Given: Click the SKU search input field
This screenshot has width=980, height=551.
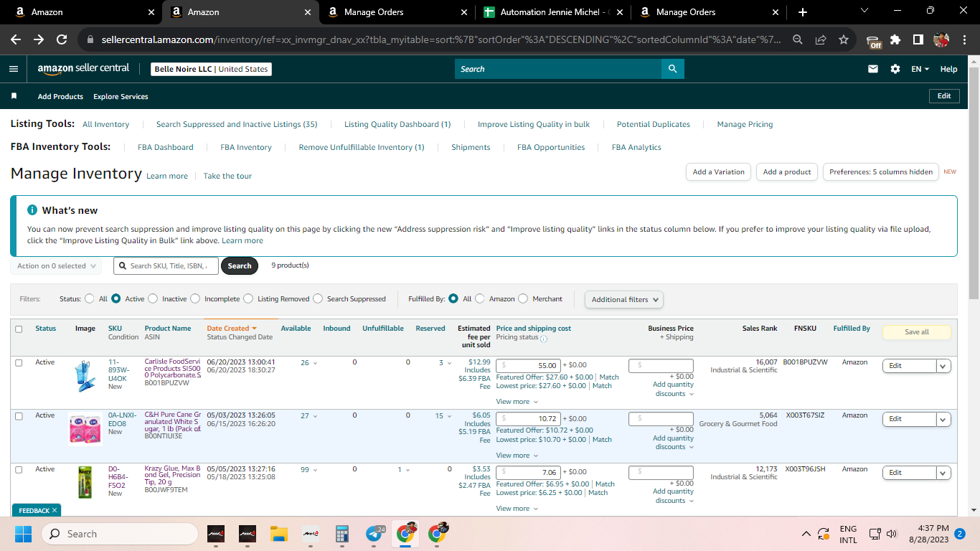Looking at the screenshot, I should point(166,265).
